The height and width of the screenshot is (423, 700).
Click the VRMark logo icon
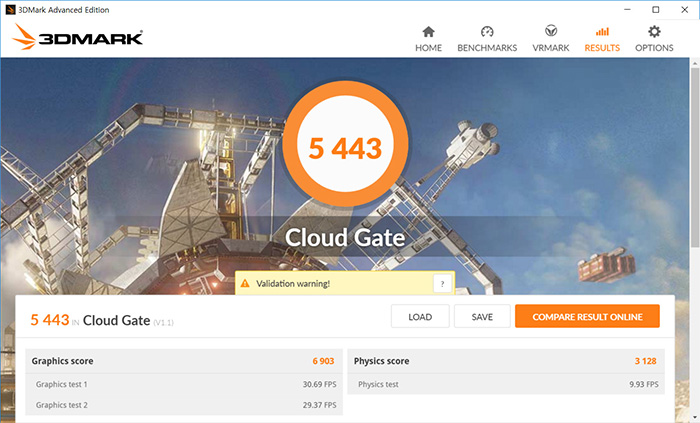(551, 31)
